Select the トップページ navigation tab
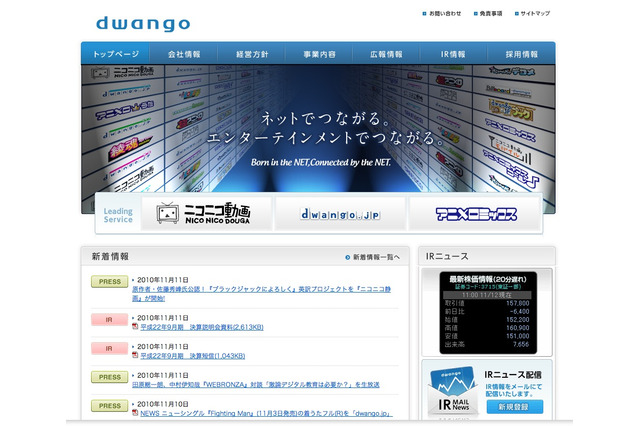 pos(116,54)
